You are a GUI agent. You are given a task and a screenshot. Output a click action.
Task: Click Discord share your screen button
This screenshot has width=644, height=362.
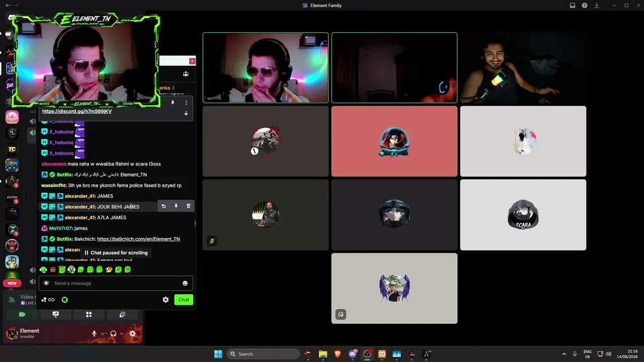pos(55,314)
